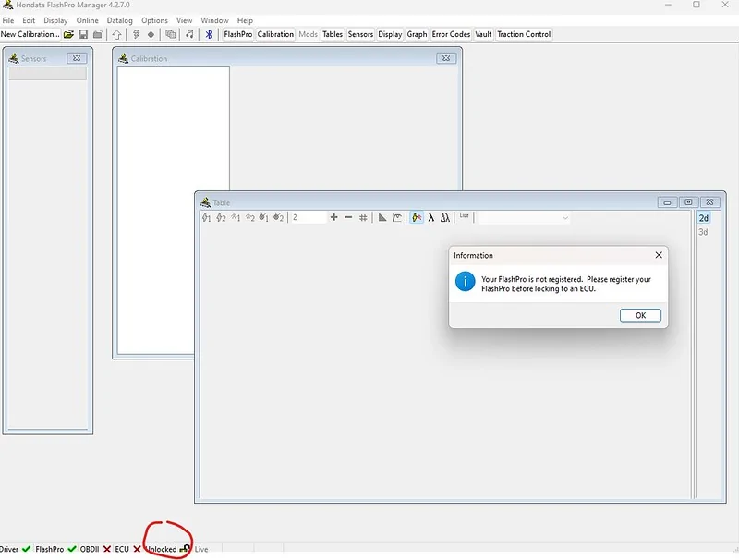Click the upload arrow icon in the toolbar
The width and height of the screenshot is (739, 560).
116,34
